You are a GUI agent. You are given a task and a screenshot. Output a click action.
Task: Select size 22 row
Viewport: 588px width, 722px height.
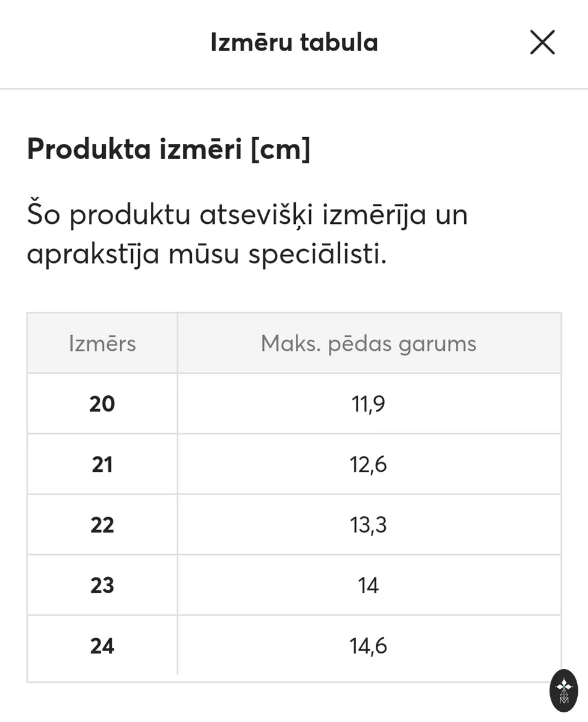pos(294,525)
